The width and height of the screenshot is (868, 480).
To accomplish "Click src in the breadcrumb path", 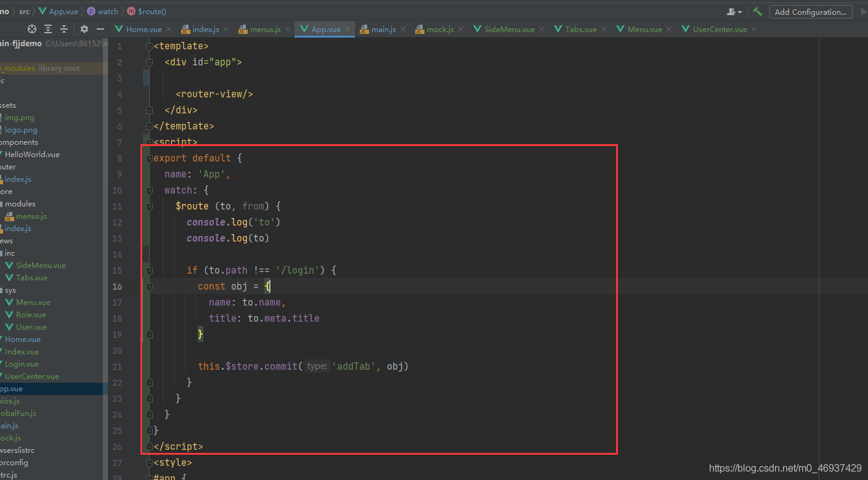I will 24,11.
